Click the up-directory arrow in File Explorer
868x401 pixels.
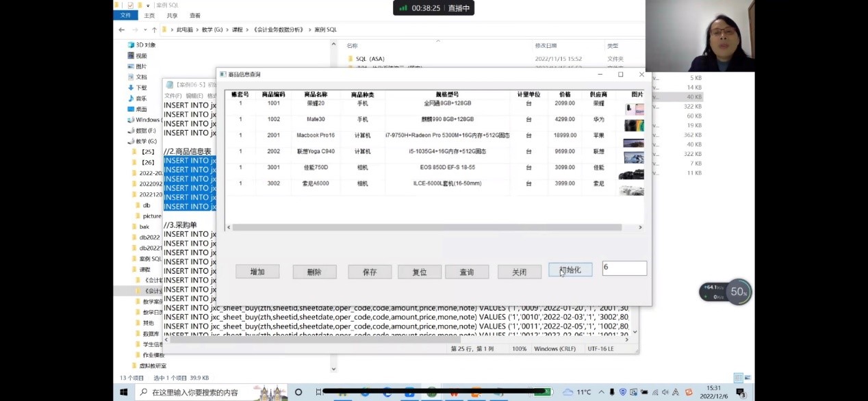154,30
